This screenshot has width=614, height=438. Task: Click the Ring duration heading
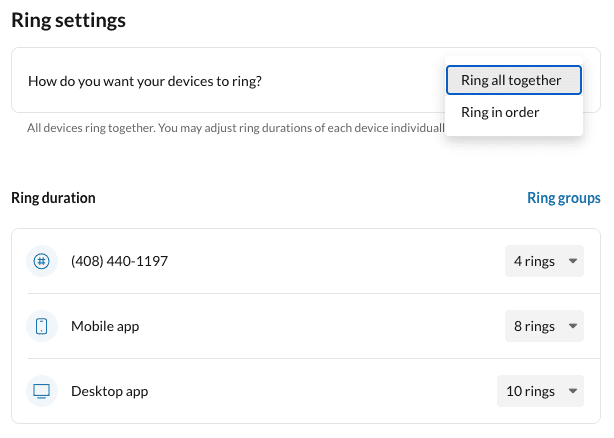(x=53, y=198)
